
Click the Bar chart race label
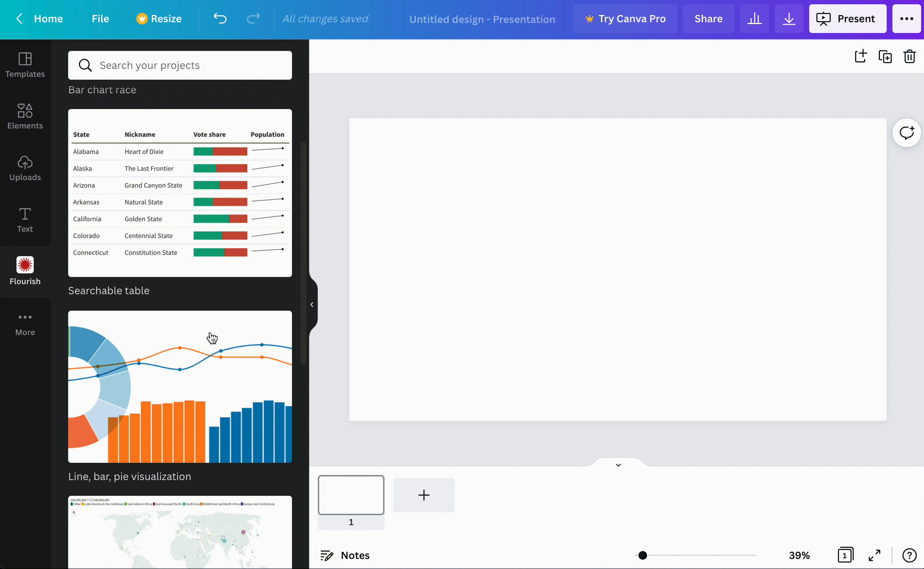[102, 90]
